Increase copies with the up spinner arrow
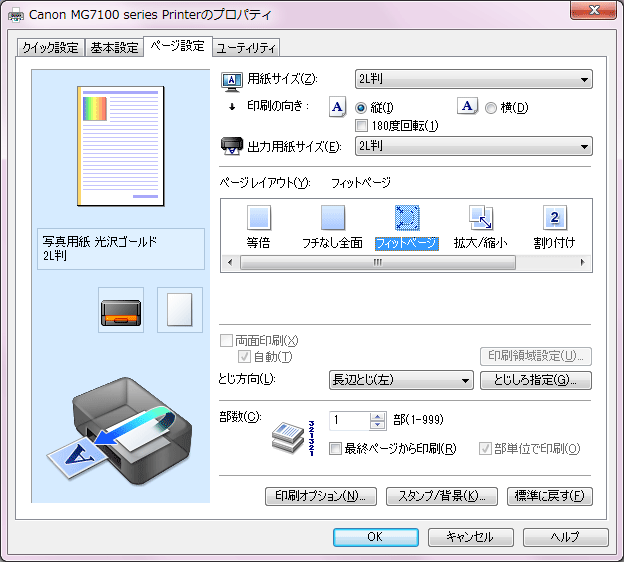Image resolution: width=624 pixels, height=562 pixels. click(377, 416)
